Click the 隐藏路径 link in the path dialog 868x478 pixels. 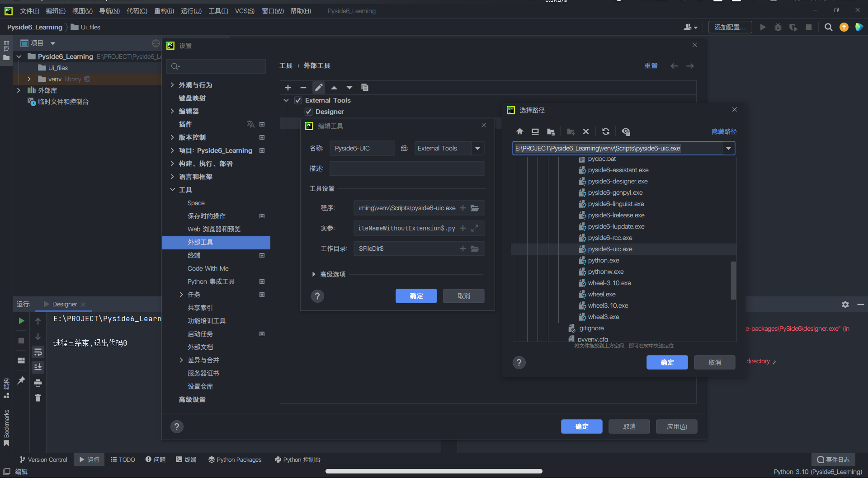[724, 131]
